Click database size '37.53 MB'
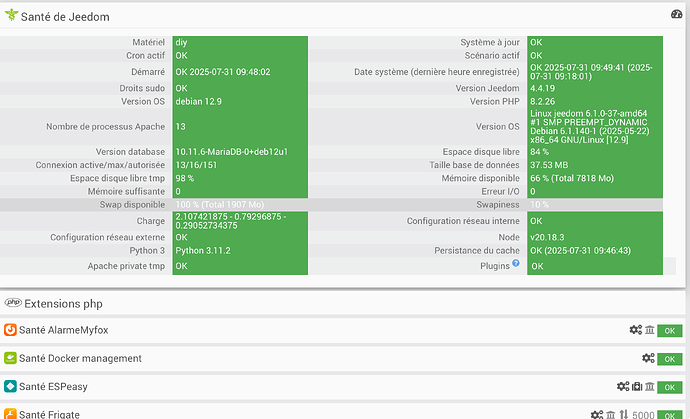The width and height of the screenshot is (690, 419). pos(549,165)
